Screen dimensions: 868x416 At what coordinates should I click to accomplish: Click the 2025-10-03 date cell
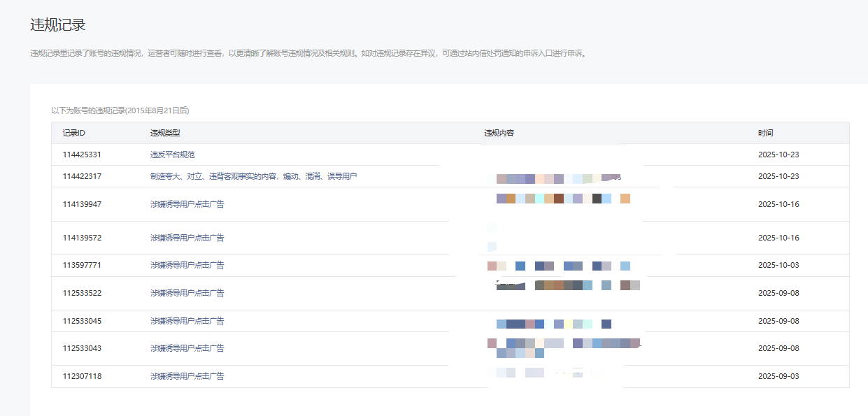click(778, 265)
